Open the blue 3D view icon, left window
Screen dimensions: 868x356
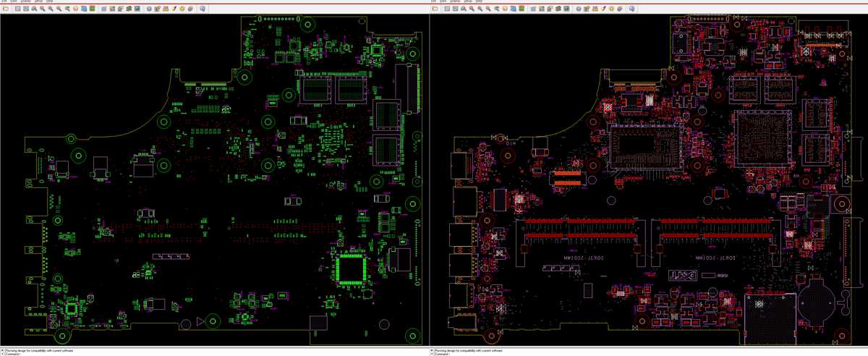tap(84, 9)
